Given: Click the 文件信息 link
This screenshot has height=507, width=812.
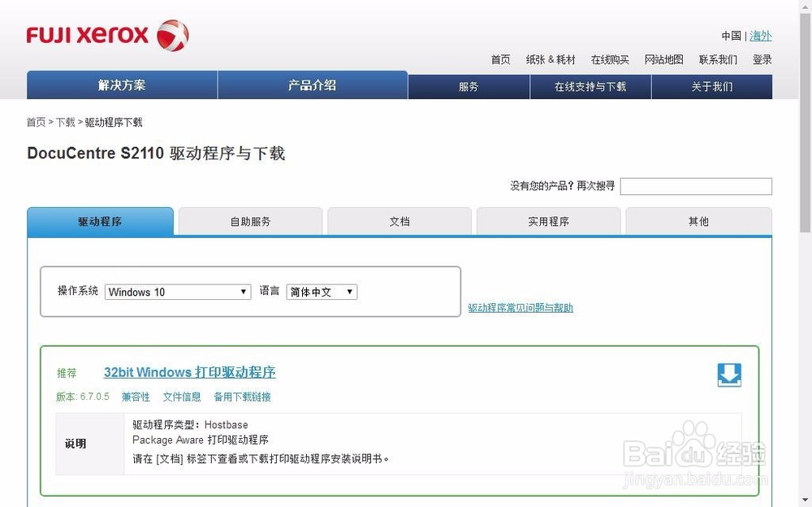Looking at the screenshot, I should (x=182, y=396).
